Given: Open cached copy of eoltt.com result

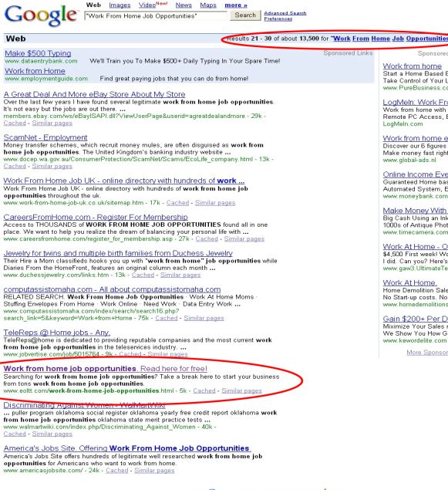Looking at the screenshot, I should [204, 390].
